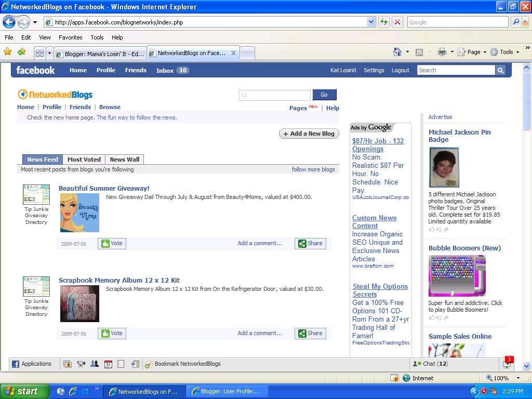The width and height of the screenshot is (532, 399).
Task: Click the Add to Favorites icon
Action: click(x=22, y=51)
